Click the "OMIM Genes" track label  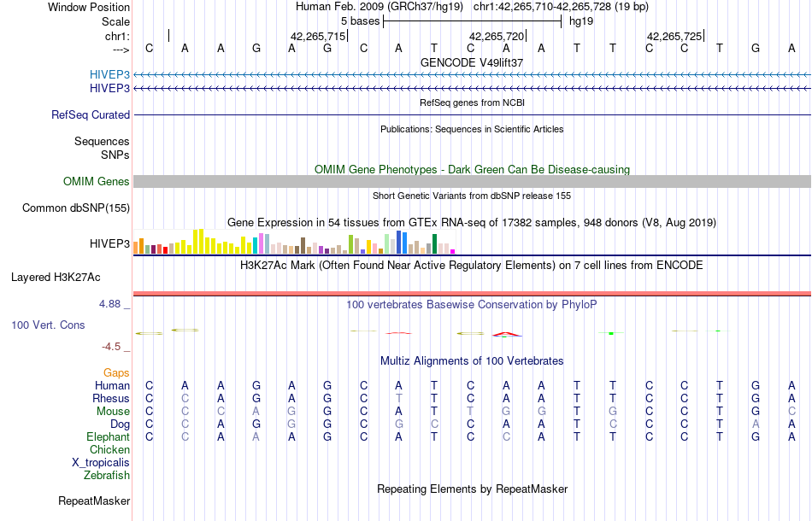tap(97, 182)
